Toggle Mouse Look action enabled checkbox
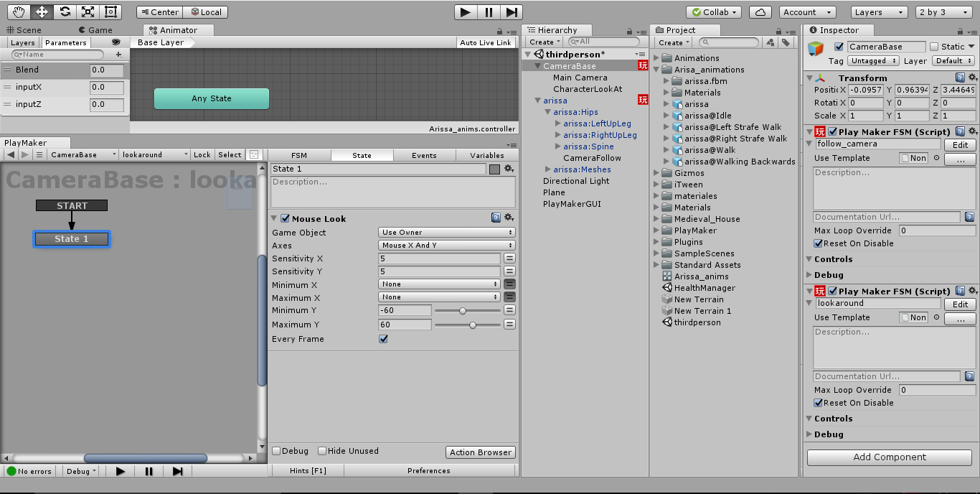The height and width of the screenshot is (494, 980). click(285, 218)
